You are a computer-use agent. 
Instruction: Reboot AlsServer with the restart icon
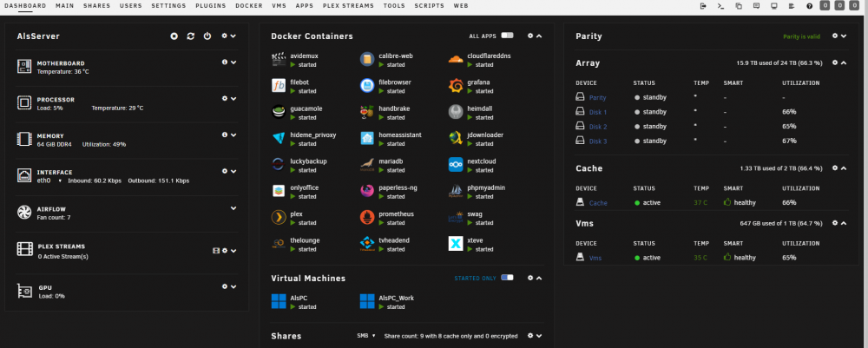[190, 36]
